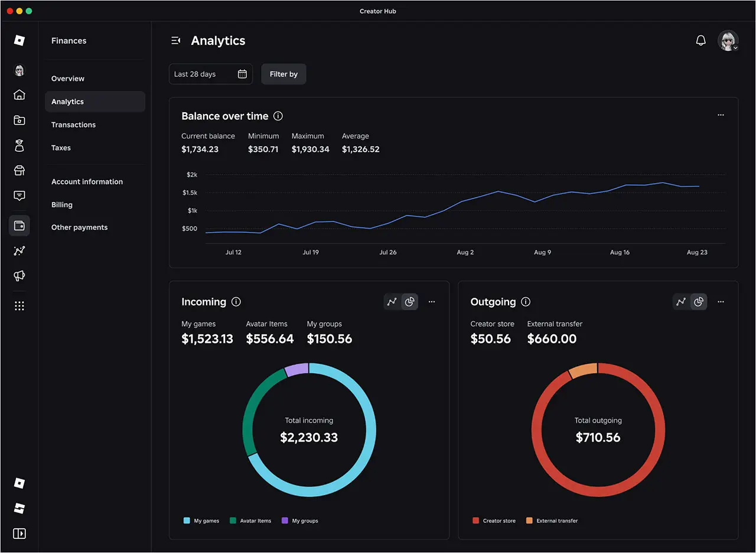The width and height of the screenshot is (756, 553).
Task: Click the calendar icon in the date field
Action: point(242,74)
